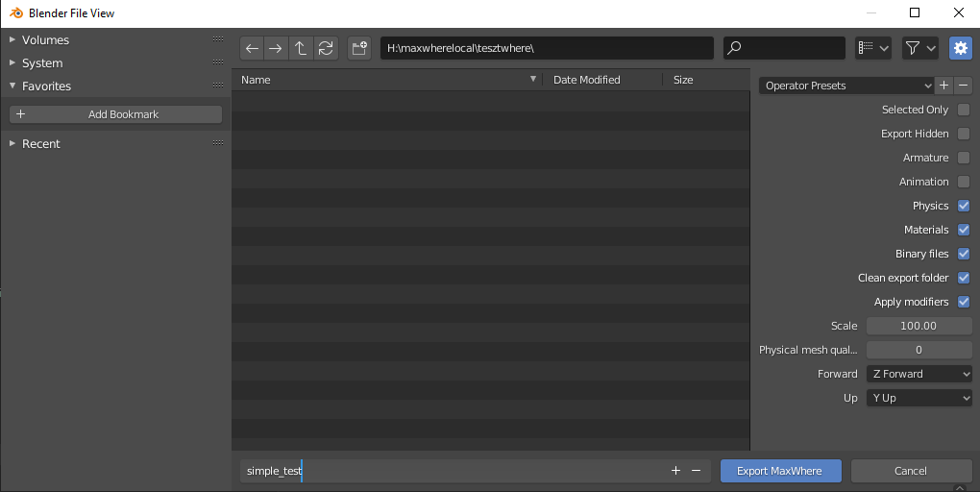Screen dimensions: 980x492
Task: Uncheck Clean export folder
Action: 964,279
